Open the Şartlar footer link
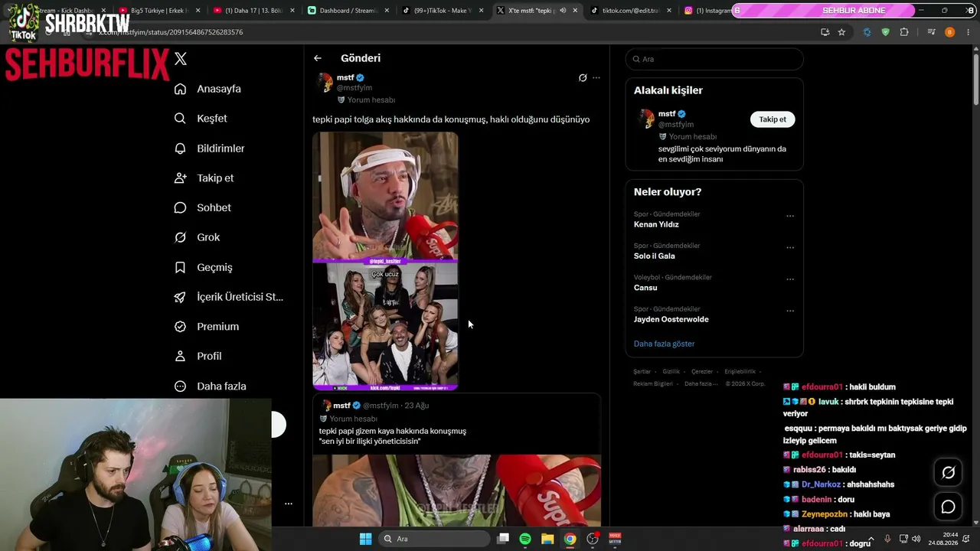The image size is (980, 551). point(642,372)
